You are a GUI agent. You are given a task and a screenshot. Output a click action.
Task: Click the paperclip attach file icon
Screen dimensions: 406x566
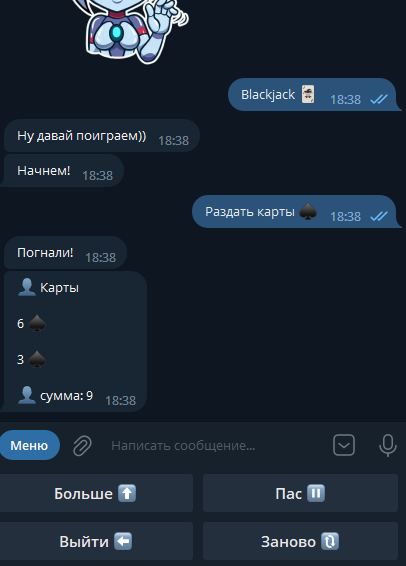pyautogui.click(x=82, y=445)
